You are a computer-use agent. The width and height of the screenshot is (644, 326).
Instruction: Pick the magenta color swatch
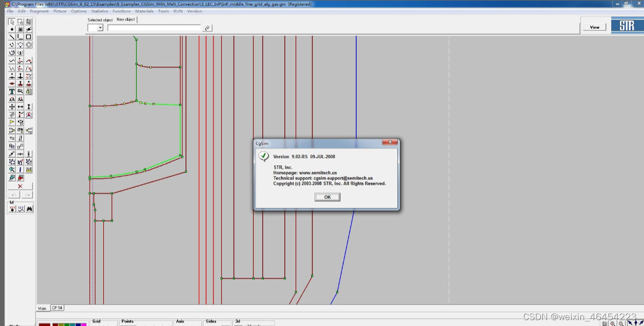(x=84, y=325)
